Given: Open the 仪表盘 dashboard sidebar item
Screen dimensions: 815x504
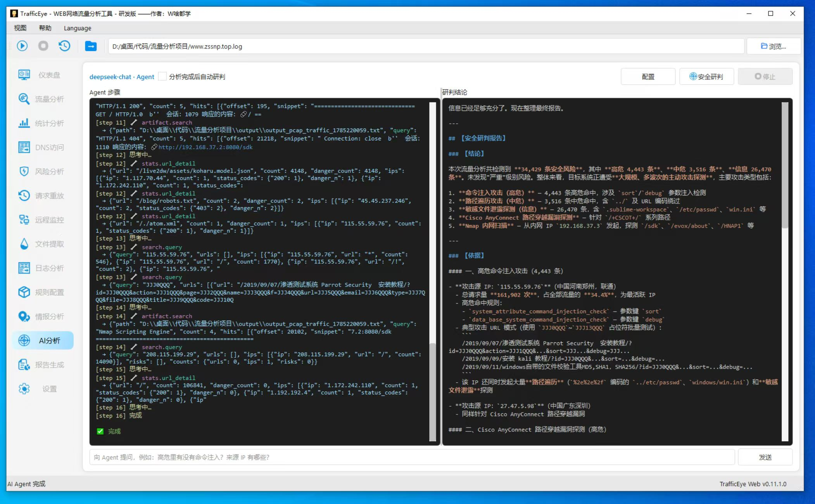Looking at the screenshot, I should [43, 75].
